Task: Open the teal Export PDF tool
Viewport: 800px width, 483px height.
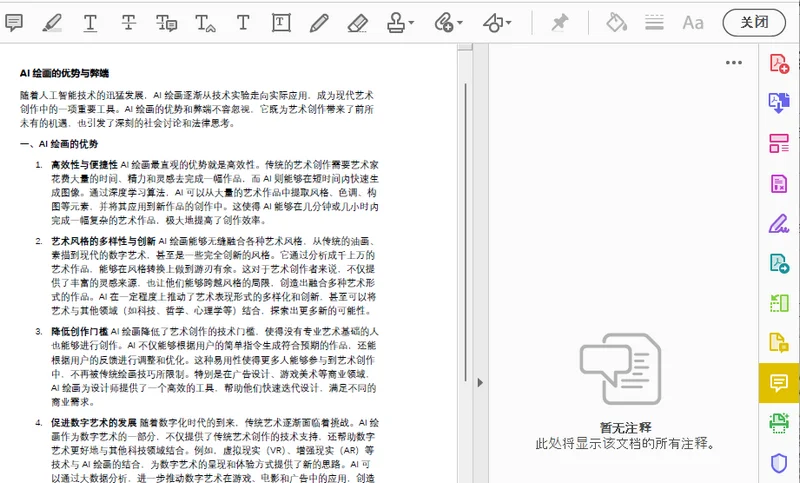Action: [x=779, y=263]
